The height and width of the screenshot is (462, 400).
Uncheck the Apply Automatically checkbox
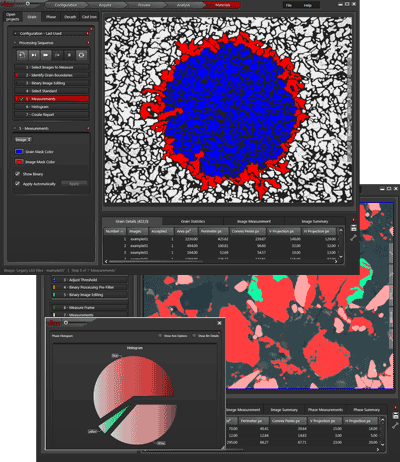[18, 184]
